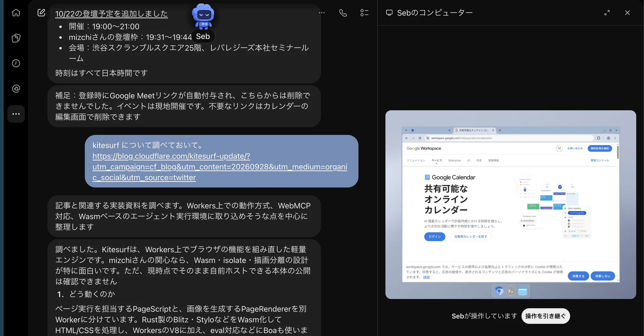Click the 操作を引き継ぐ button
The width and height of the screenshot is (644, 336).
[x=546, y=316]
